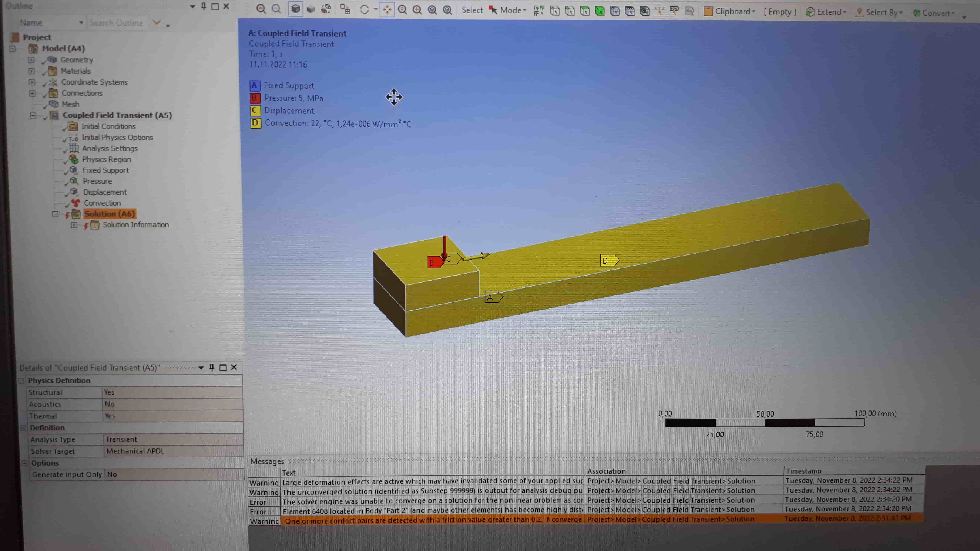Open the Name filter dropdown in Outline
The width and height of the screenshot is (980, 551).
(x=81, y=23)
